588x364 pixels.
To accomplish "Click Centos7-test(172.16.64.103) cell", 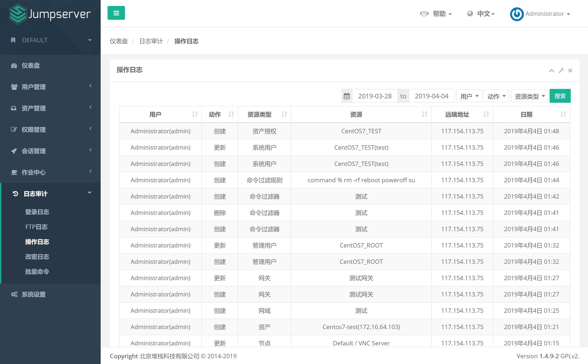I will (361, 327).
